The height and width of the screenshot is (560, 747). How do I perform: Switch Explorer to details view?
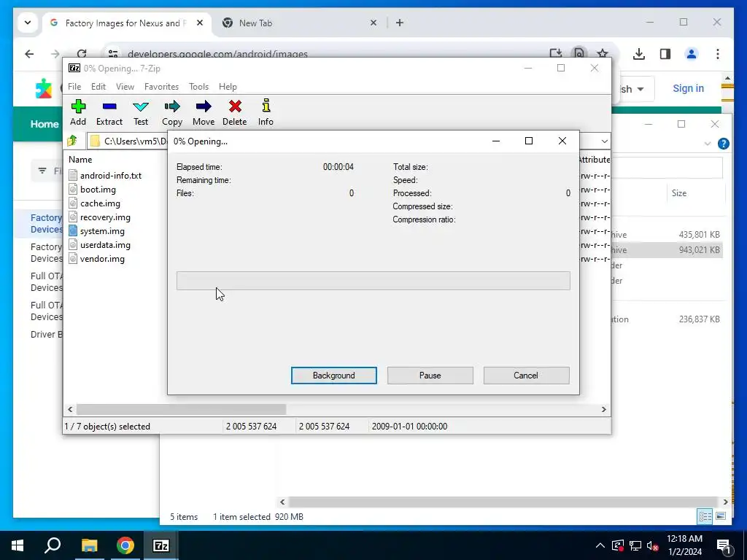pos(705,516)
